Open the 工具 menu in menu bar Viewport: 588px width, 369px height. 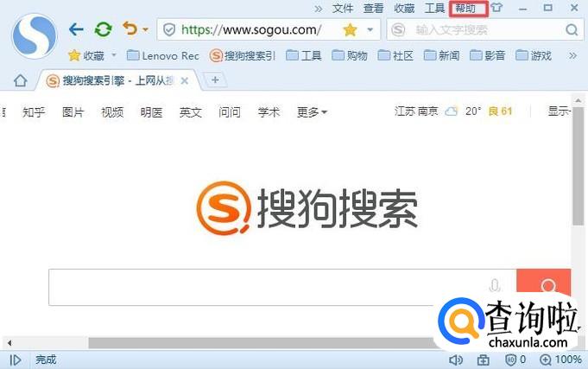[x=435, y=9]
